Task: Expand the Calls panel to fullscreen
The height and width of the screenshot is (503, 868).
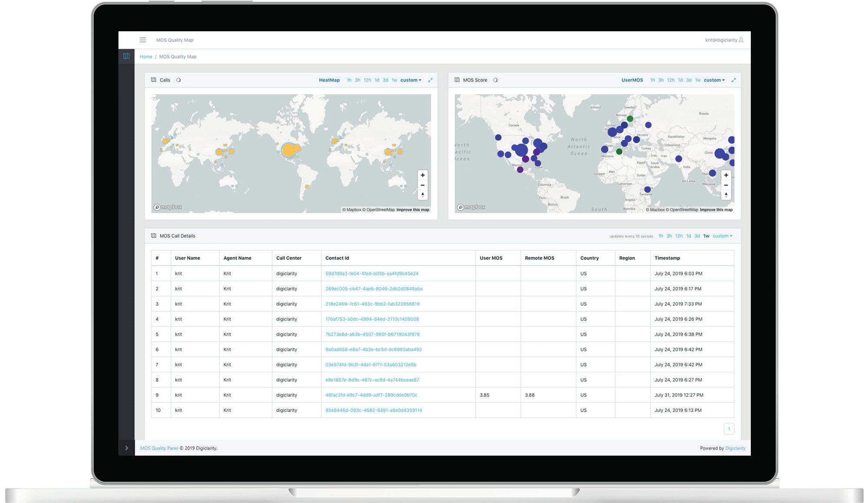Action: 430,80
